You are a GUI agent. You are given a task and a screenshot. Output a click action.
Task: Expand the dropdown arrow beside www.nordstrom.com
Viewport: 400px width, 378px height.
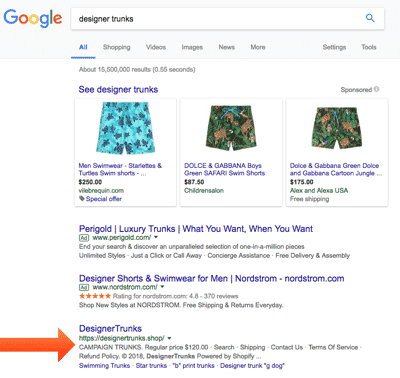[162, 287]
